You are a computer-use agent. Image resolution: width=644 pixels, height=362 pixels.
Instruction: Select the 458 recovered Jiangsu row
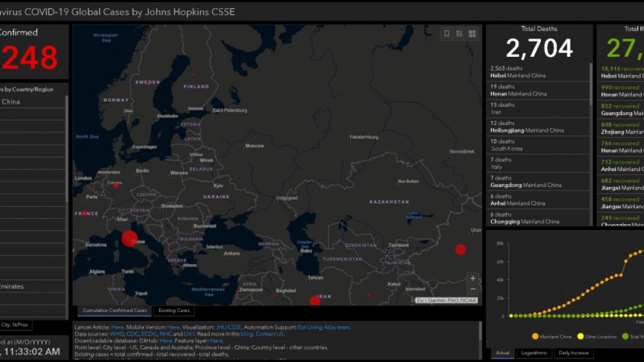tap(621, 203)
